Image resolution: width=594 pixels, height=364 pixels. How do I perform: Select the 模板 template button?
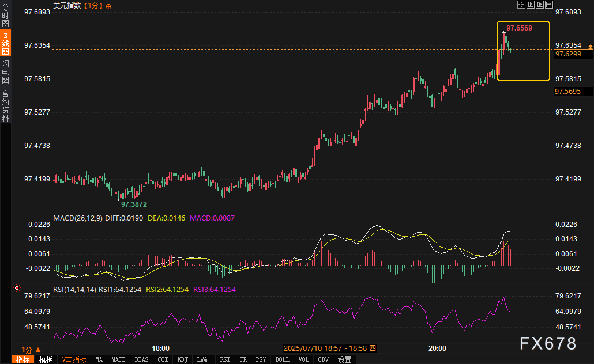46,359
